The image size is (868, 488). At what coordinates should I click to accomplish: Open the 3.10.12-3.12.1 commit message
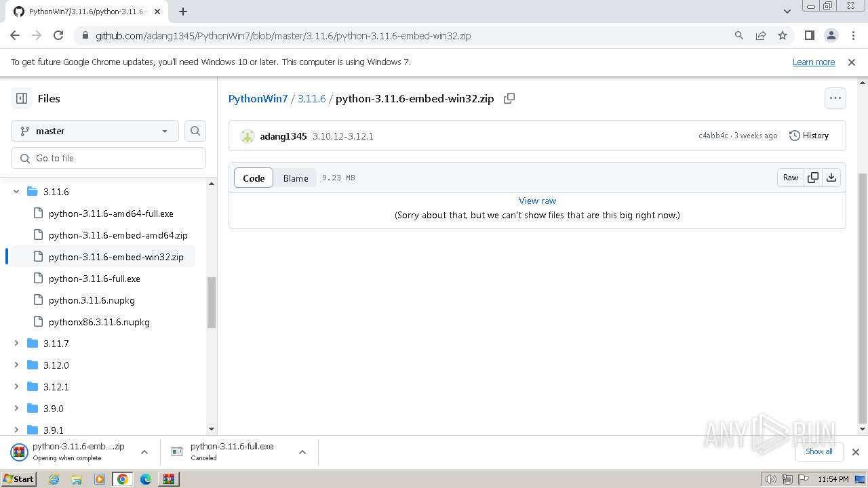coord(343,136)
